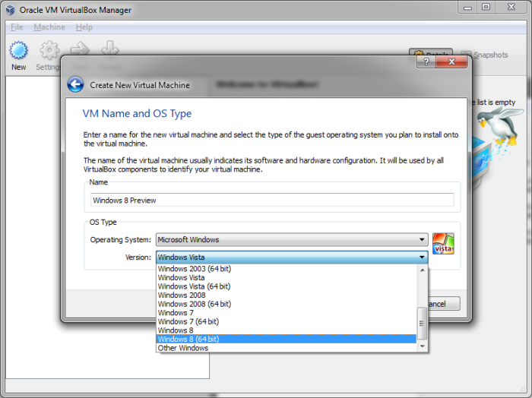Close the Create New Virtual Machine dialog
Screen dimensions: 532x398
pos(451,62)
